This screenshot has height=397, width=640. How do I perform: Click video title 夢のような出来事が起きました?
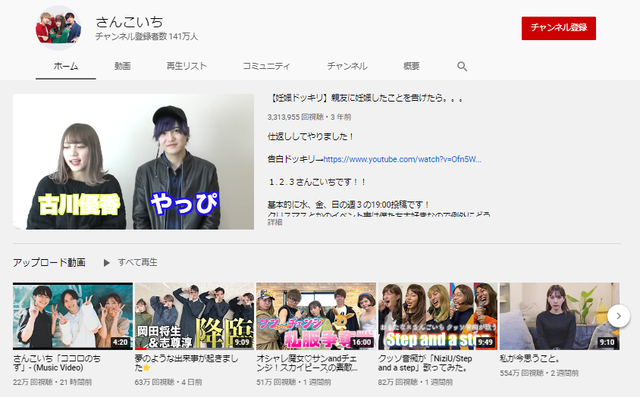186,363
